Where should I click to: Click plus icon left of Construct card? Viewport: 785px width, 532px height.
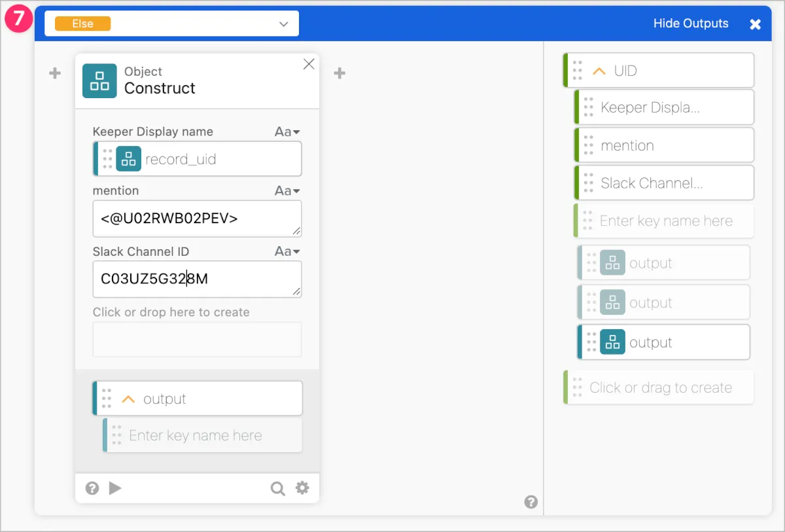pyautogui.click(x=55, y=73)
